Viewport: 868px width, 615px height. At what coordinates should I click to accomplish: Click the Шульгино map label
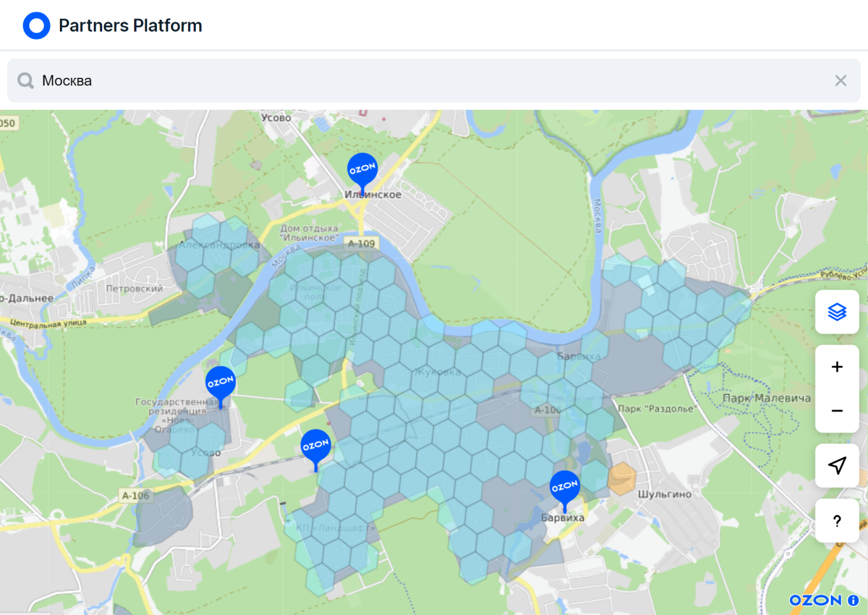[664, 494]
